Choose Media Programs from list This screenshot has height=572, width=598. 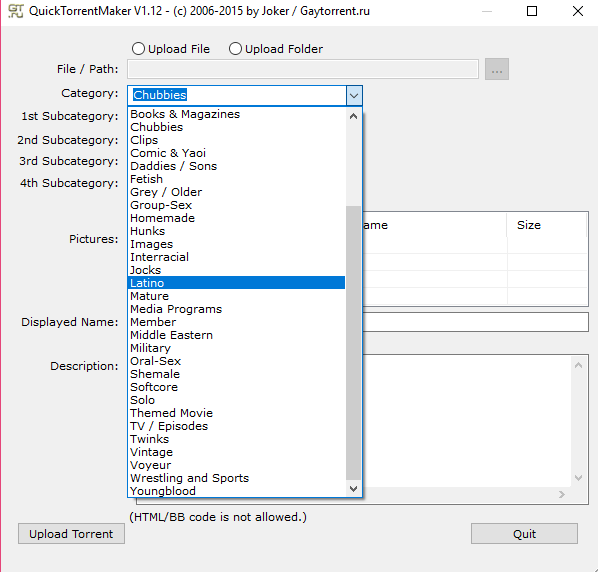(x=236, y=309)
